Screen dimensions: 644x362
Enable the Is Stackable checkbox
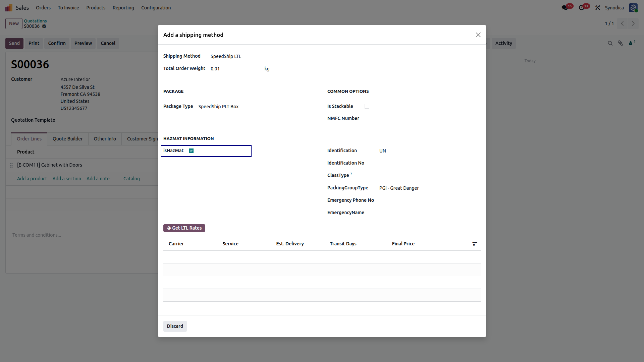pyautogui.click(x=367, y=106)
